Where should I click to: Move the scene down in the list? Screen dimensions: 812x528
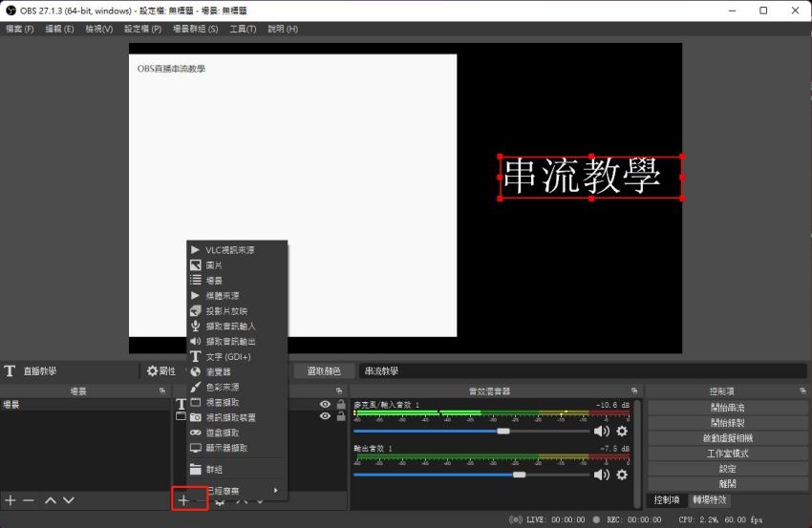coord(69,500)
